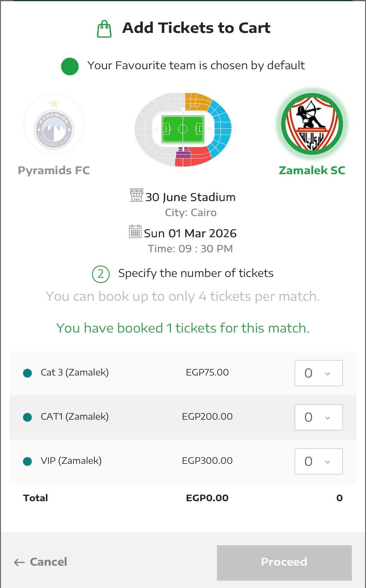Choose the Zamalek SC team name label
This screenshot has width=366, height=588.
pos(312,170)
